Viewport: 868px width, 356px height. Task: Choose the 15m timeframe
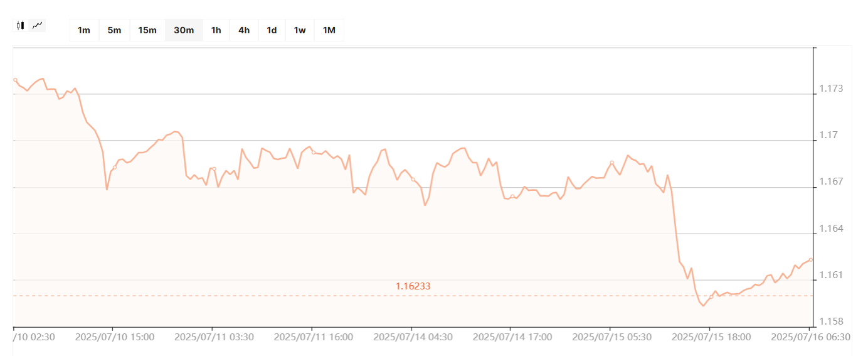(147, 30)
